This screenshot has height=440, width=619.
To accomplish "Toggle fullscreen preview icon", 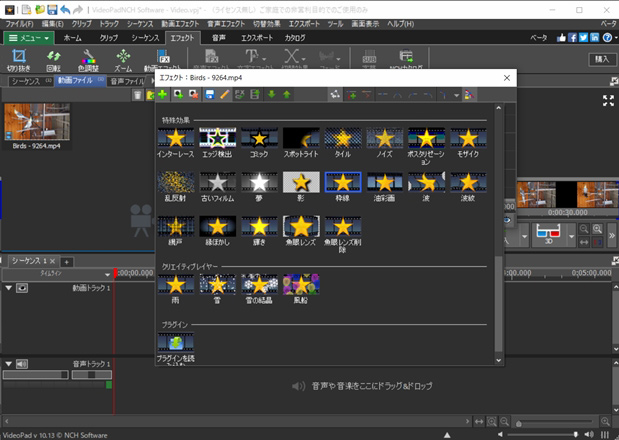I will 608,101.
